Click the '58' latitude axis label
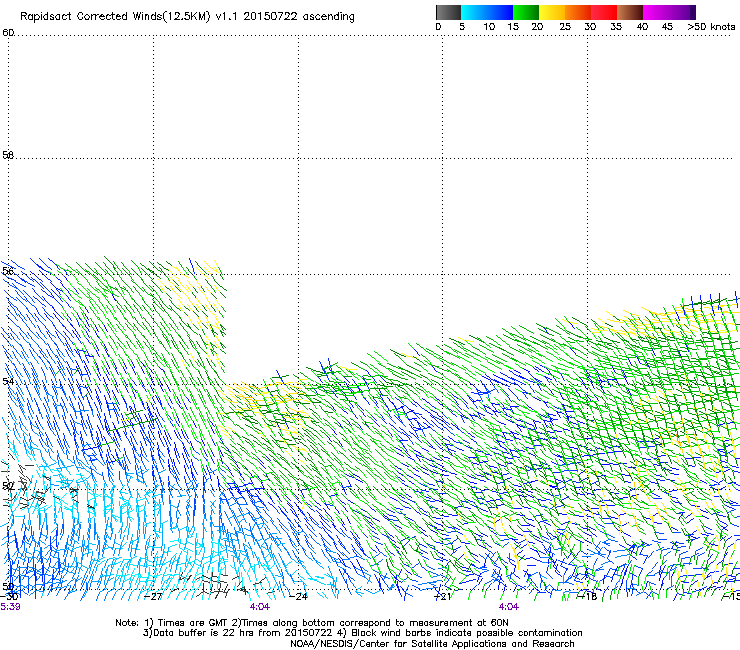 [8, 155]
